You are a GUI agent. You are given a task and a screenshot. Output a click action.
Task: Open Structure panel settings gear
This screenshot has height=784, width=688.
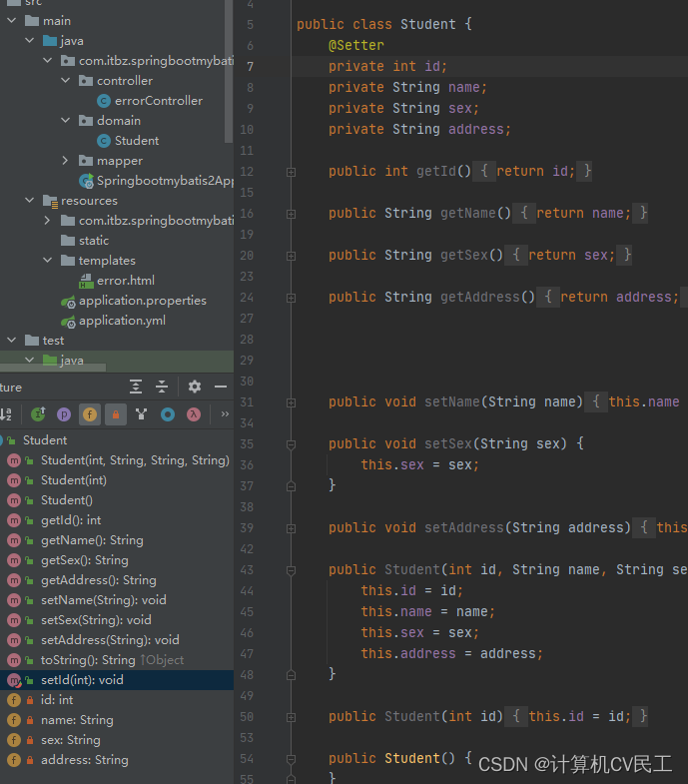(195, 387)
